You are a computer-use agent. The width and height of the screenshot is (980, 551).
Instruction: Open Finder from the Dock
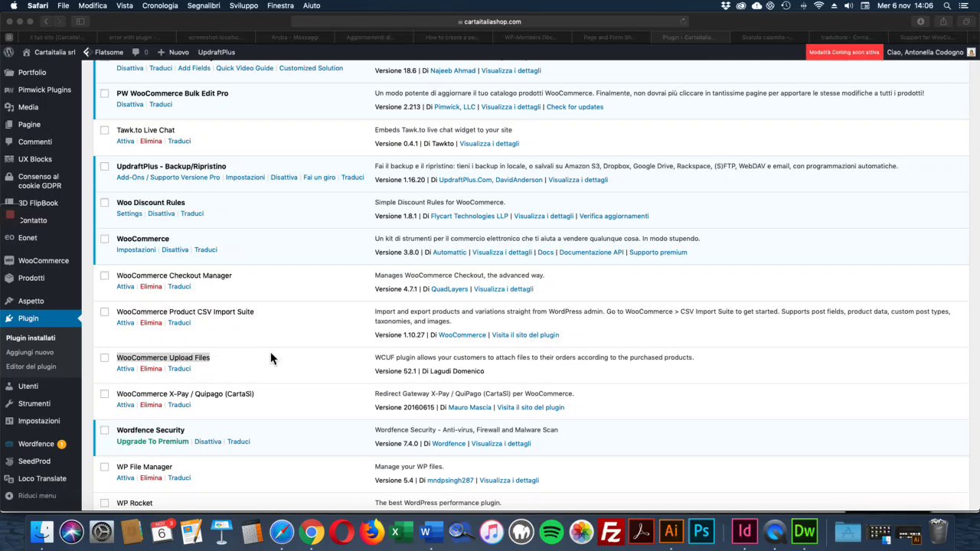click(42, 531)
